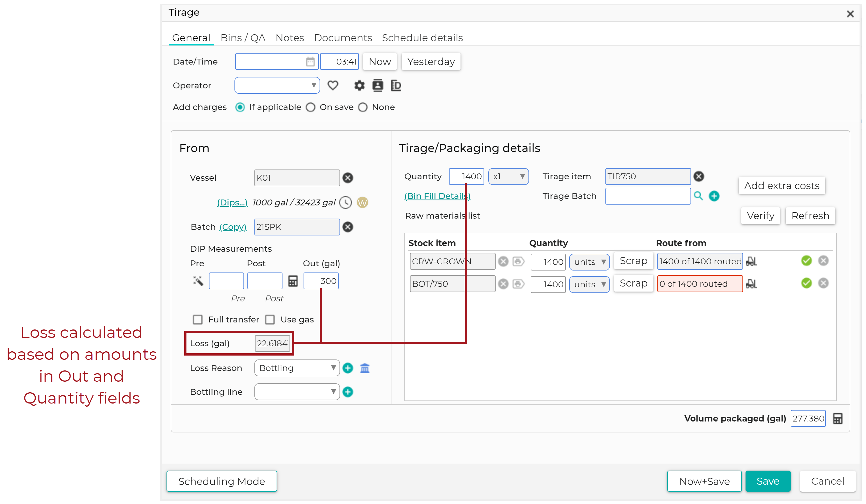Viewport: 866px width, 504px height.
Task: Click Add extra costs
Action: point(782,186)
